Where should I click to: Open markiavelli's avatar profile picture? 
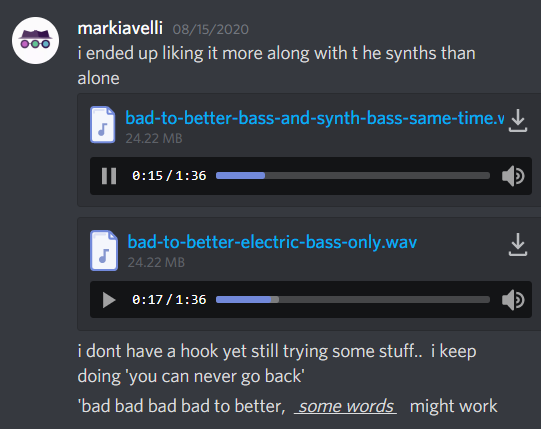pyautogui.click(x=36, y=40)
